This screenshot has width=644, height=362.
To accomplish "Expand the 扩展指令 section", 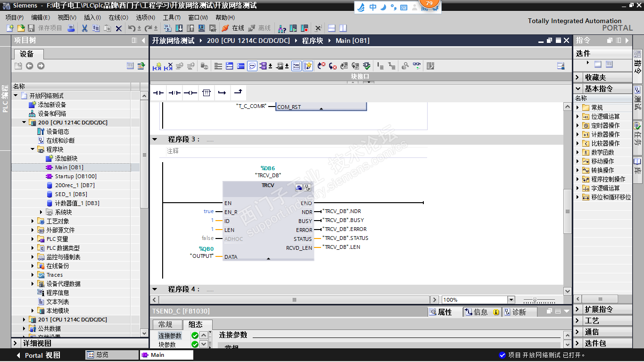I will pos(578,309).
